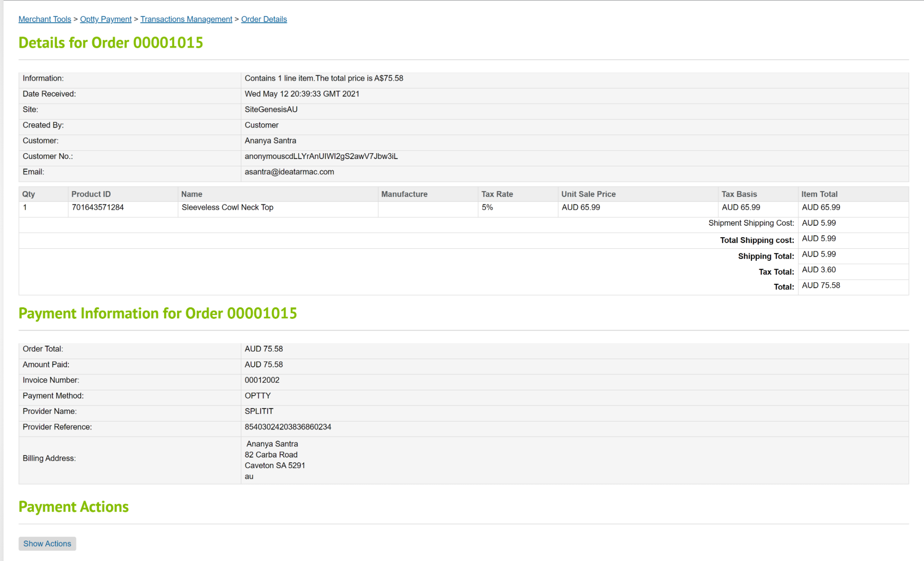This screenshot has height=561, width=924.
Task: Open Transactions Management breadcrumb link
Action: pos(186,19)
